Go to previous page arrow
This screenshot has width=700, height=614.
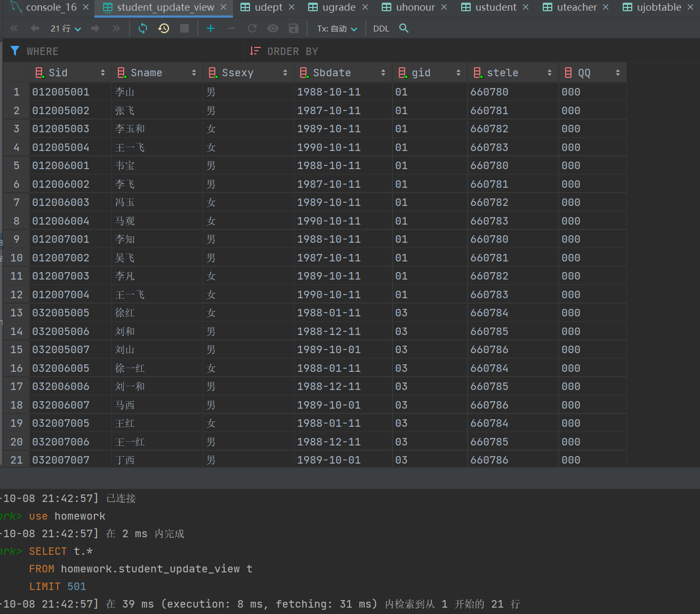tap(35, 28)
